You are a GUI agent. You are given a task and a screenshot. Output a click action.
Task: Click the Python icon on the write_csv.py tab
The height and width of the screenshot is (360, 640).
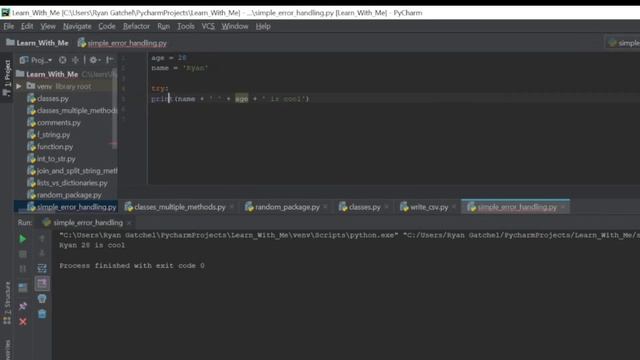click(x=404, y=207)
